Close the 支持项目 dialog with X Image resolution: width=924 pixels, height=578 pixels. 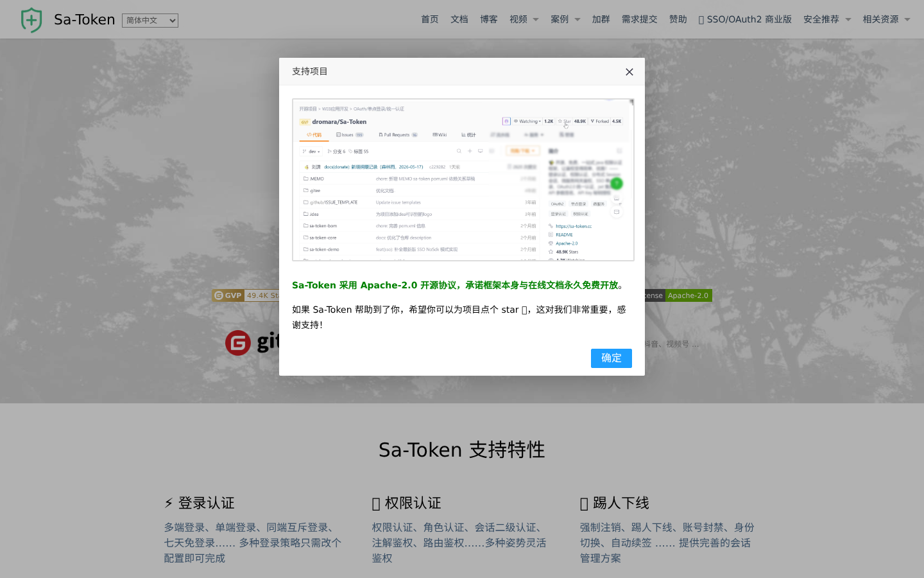pyautogui.click(x=629, y=72)
